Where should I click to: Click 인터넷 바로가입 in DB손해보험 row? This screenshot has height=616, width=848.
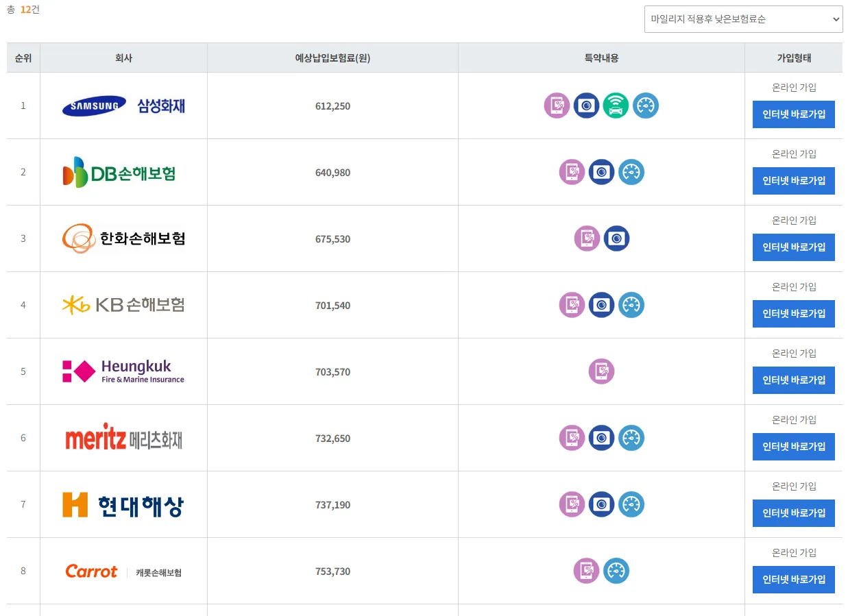pyautogui.click(x=793, y=181)
